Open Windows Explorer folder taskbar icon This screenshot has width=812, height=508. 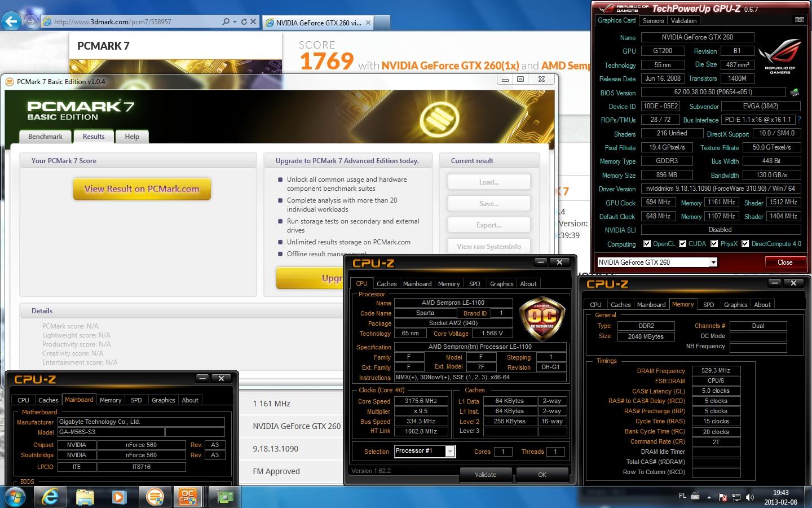click(85, 497)
